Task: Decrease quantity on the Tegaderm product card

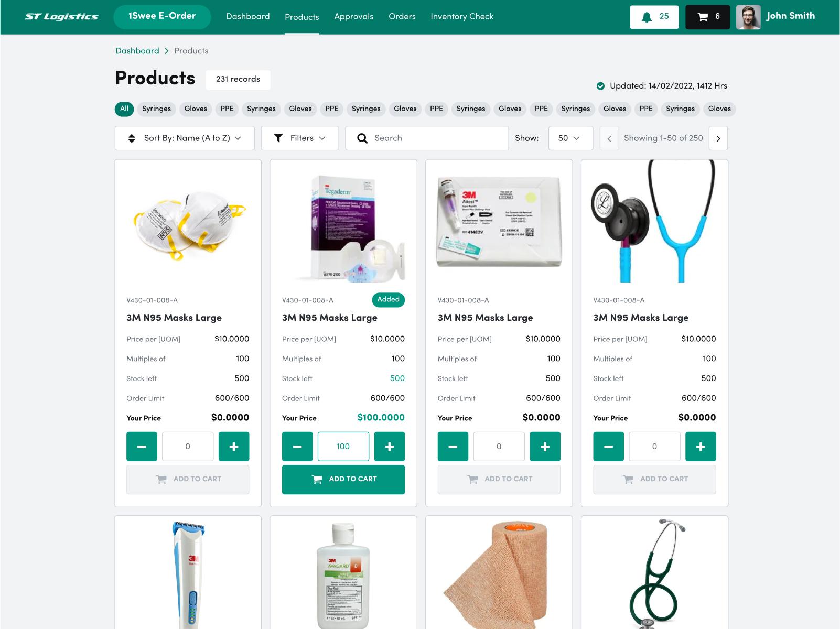Action: [x=297, y=447]
